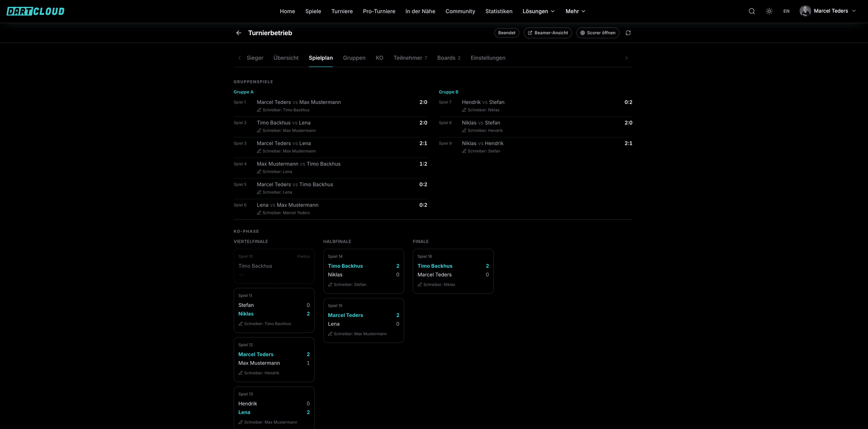Image resolution: width=868 pixels, height=429 pixels.
Task: Open the KO tab
Action: tap(379, 58)
